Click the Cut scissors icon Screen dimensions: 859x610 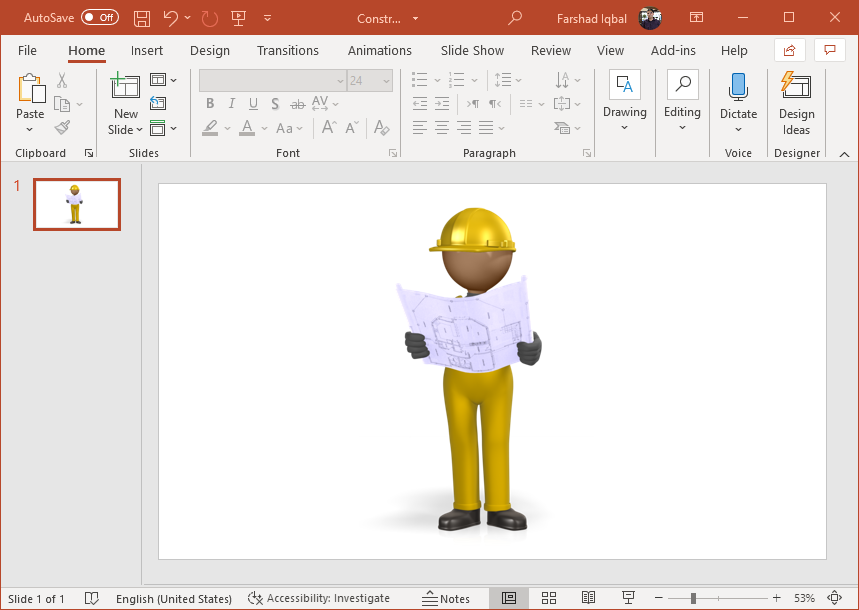pos(62,80)
